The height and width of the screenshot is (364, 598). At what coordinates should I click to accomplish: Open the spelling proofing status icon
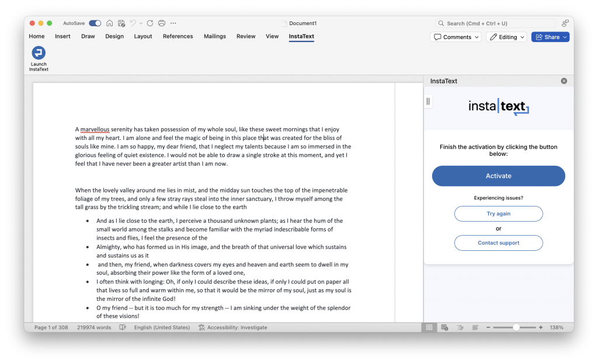(123, 327)
